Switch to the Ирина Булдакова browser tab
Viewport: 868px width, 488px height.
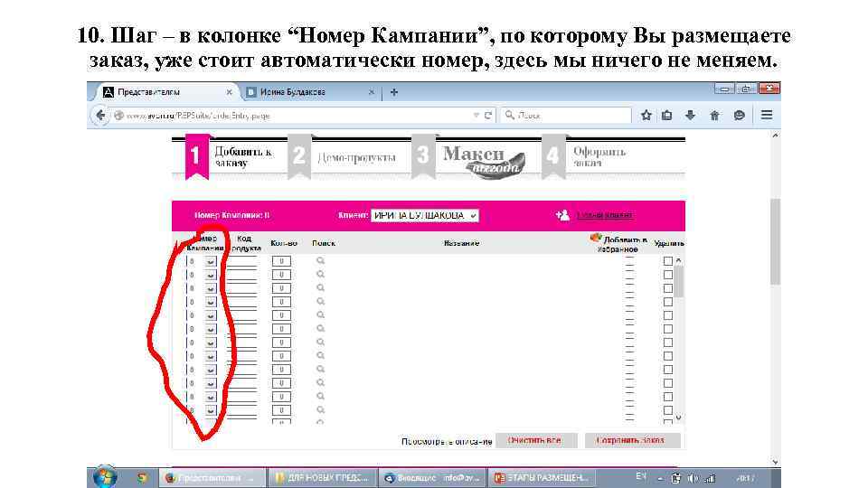click(x=311, y=92)
